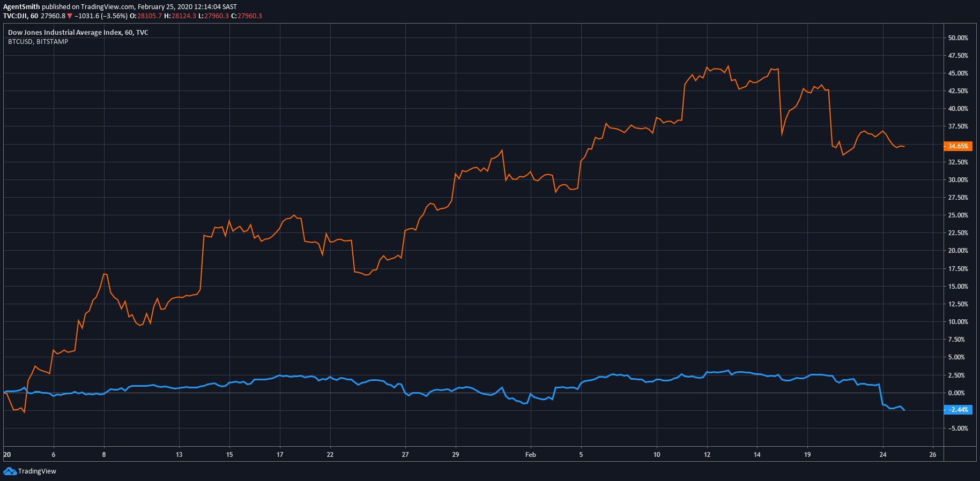Click the 24 date marker on time axis
The height and width of the screenshot is (481, 980).
point(883,455)
